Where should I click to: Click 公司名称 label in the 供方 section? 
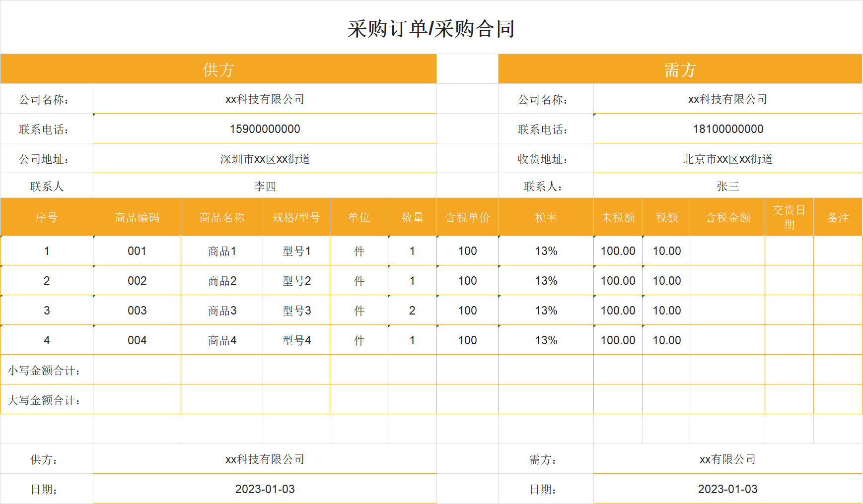pos(44,99)
